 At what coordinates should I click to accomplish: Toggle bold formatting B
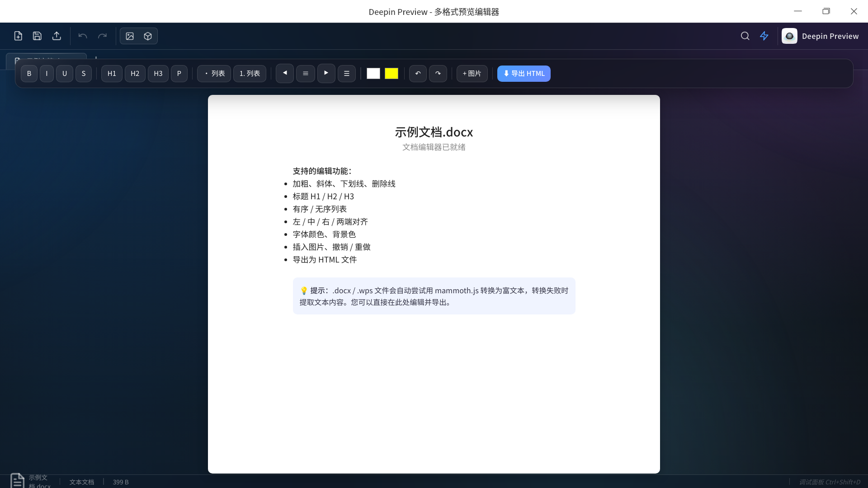click(x=29, y=73)
